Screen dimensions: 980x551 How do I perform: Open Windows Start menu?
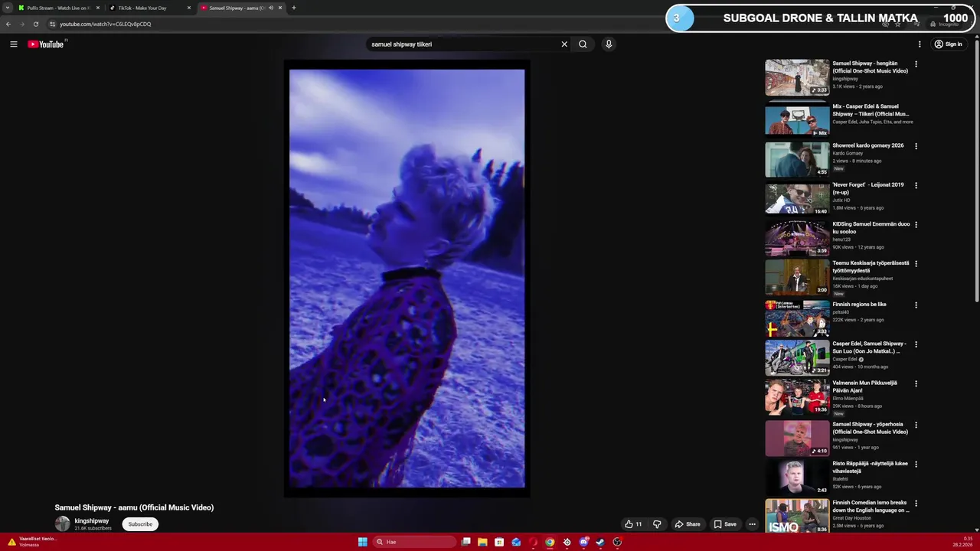(362, 542)
